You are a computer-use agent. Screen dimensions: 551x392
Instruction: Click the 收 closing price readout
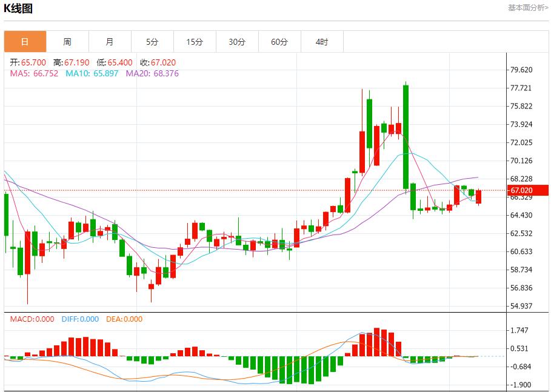click(x=158, y=62)
